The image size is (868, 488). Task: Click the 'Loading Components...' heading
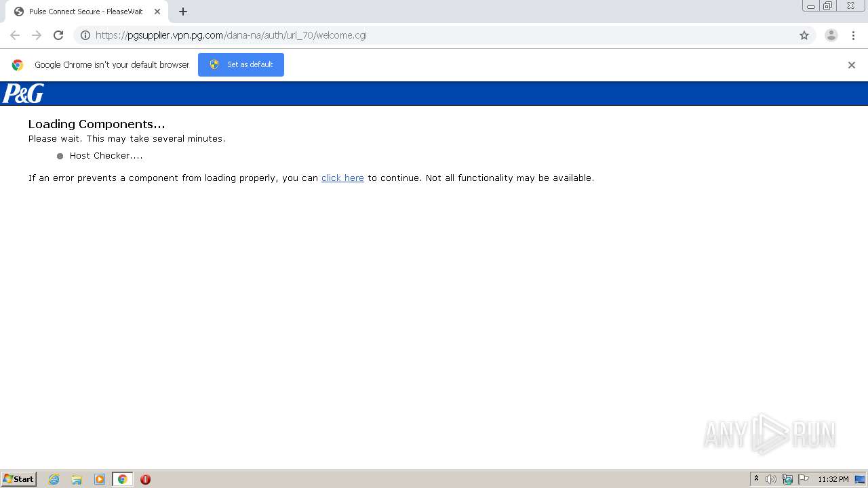click(96, 124)
